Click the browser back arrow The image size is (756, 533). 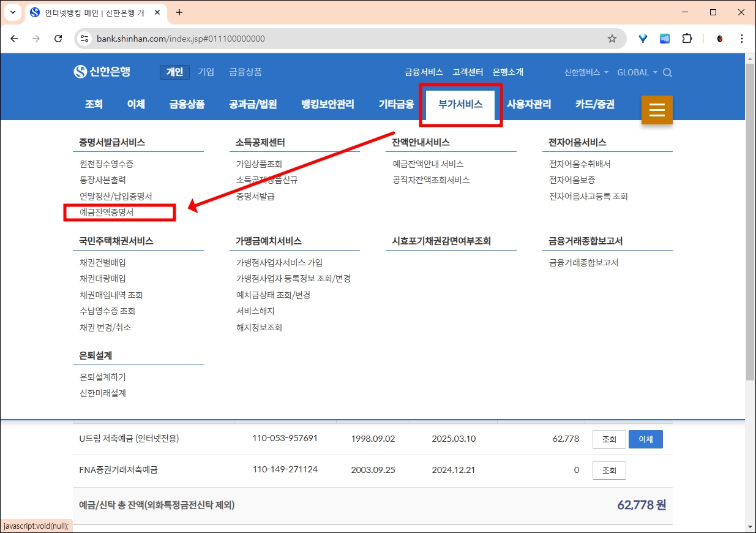click(14, 39)
